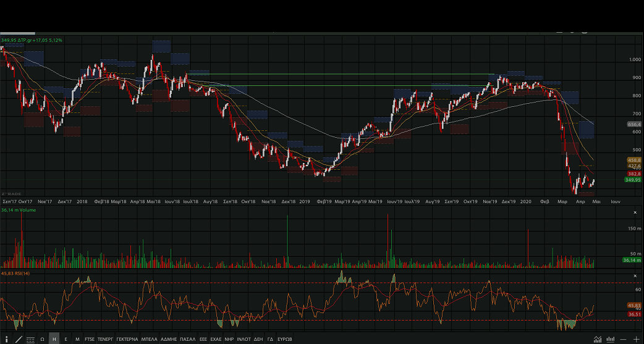Toggle the H daily timeframe button
Viewport: 644px width, 344px height.
(x=54, y=339)
